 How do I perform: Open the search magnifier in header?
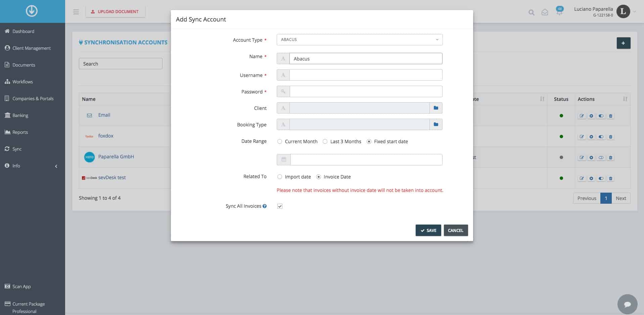[531, 12]
